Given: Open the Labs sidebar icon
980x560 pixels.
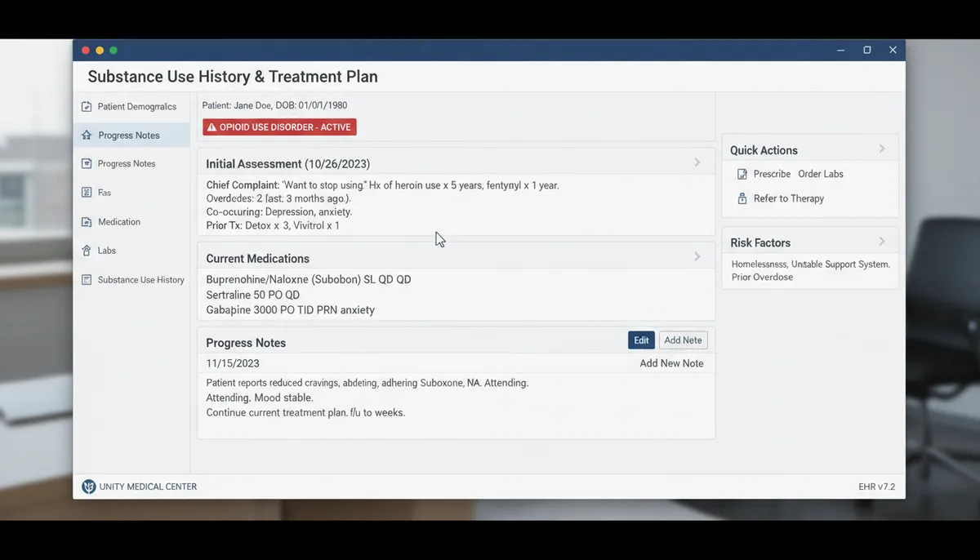Looking at the screenshot, I should (87, 251).
